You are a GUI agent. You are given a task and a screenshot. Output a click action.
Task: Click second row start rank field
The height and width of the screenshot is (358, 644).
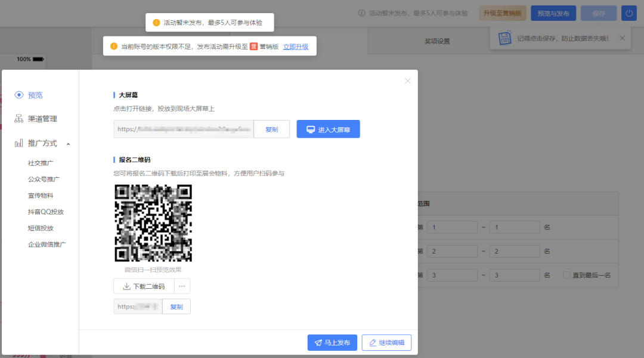pos(452,251)
